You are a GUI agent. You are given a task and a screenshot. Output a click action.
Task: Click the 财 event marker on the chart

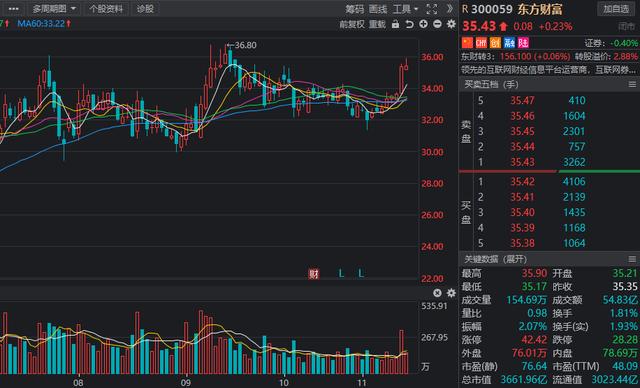pos(313,274)
